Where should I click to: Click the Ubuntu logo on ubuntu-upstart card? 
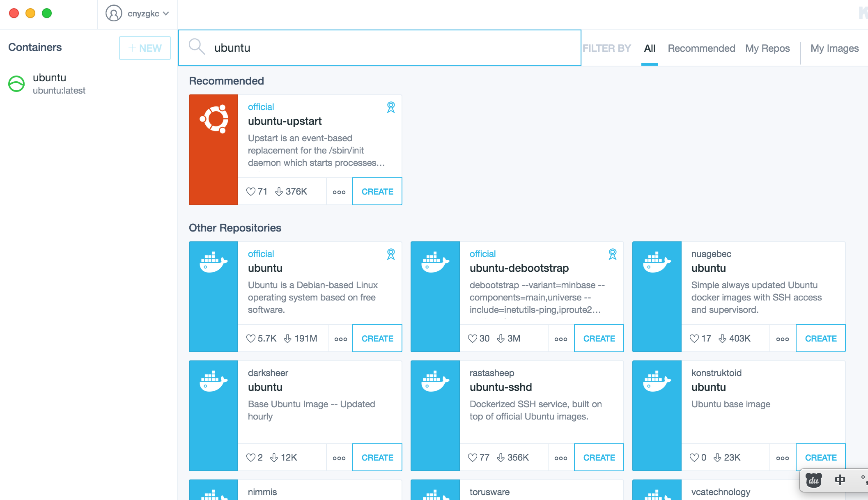click(x=214, y=119)
